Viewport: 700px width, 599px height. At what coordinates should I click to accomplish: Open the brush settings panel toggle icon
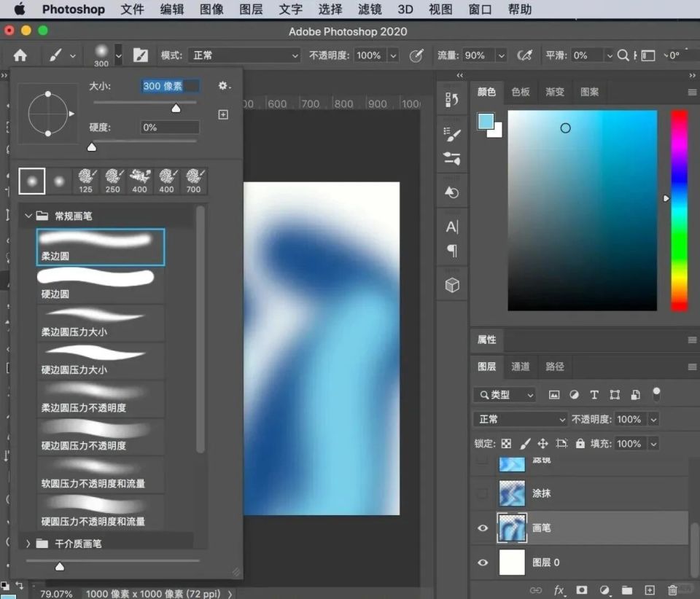pyautogui.click(x=140, y=55)
